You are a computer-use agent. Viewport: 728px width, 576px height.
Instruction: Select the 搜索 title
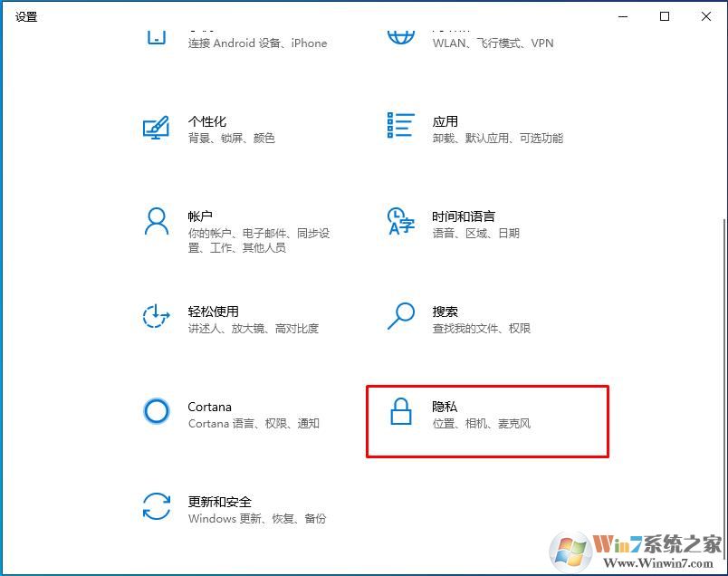point(445,312)
